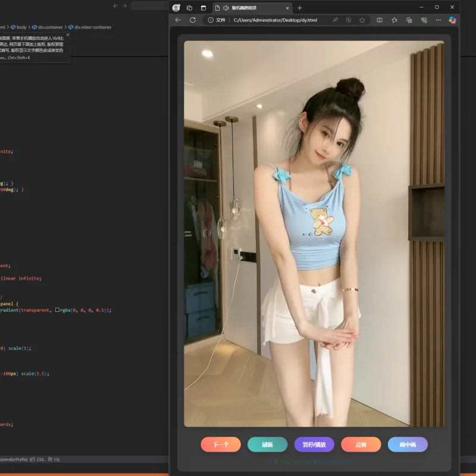Add this page to favorites star

tap(362, 20)
